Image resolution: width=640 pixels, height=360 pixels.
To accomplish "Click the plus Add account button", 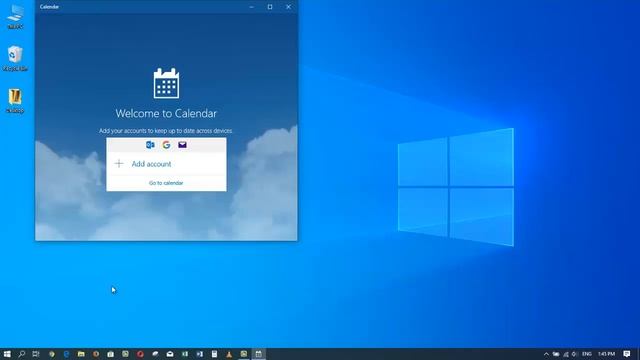I will [166, 164].
